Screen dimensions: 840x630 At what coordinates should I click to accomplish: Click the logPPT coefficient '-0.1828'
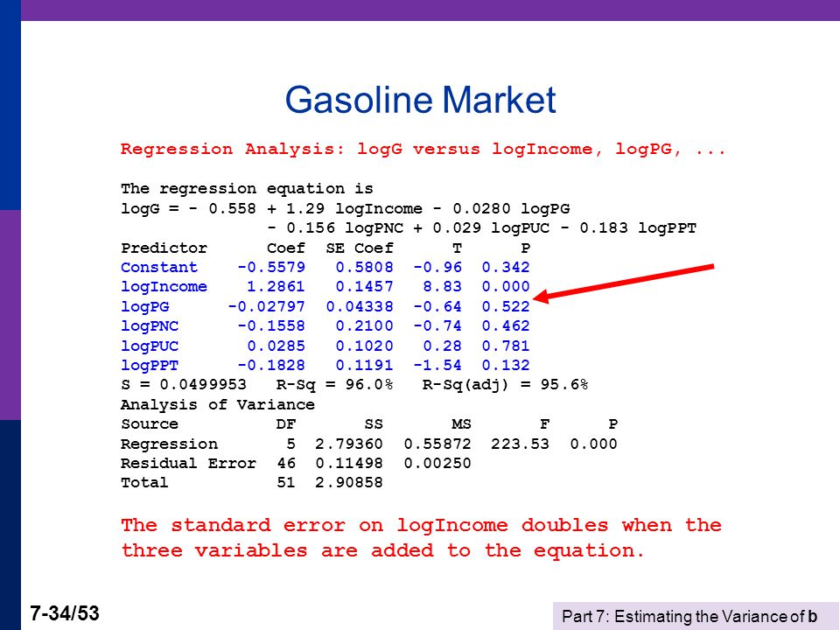[x=271, y=366]
